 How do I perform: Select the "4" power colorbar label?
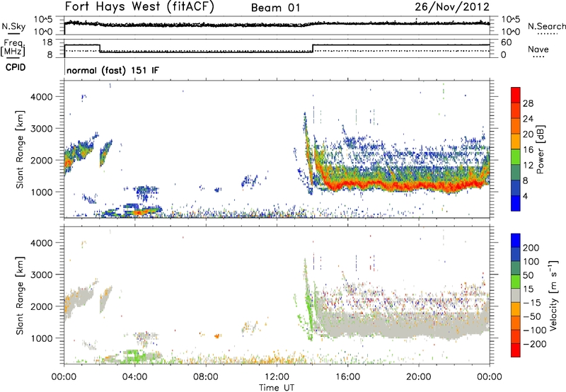coord(525,196)
